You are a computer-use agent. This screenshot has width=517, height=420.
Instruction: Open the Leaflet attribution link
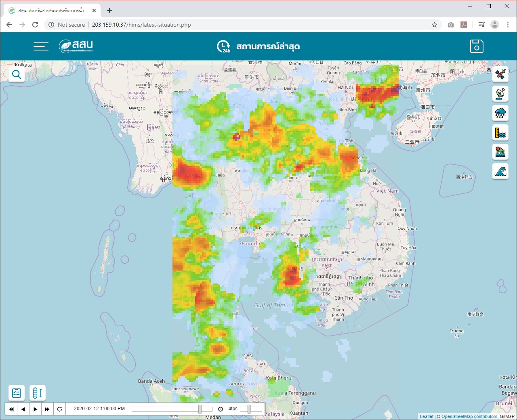click(x=427, y=416)
